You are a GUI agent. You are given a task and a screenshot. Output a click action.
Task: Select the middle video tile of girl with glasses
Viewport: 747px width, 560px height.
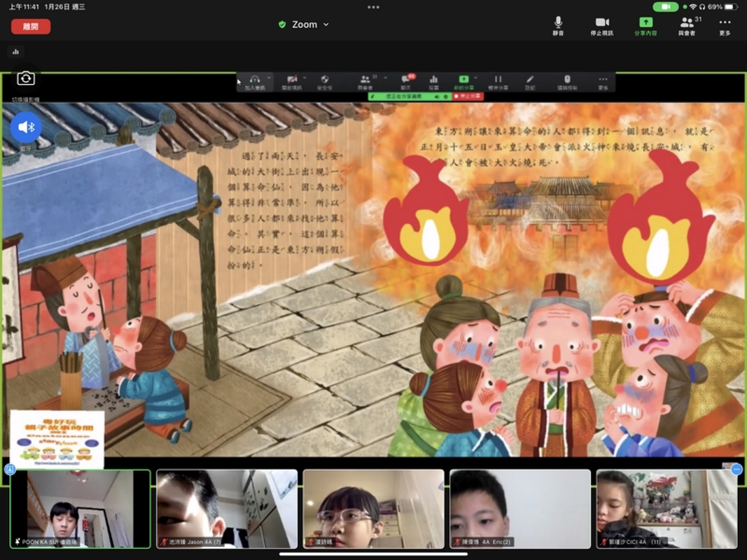[373, 509]
